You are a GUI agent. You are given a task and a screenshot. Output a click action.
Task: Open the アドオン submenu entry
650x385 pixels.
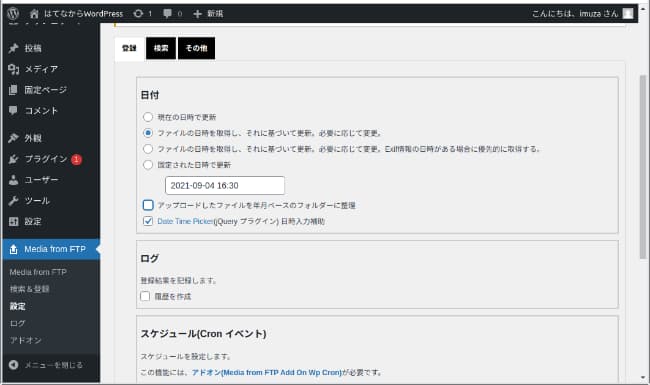[x=26, y=340]
